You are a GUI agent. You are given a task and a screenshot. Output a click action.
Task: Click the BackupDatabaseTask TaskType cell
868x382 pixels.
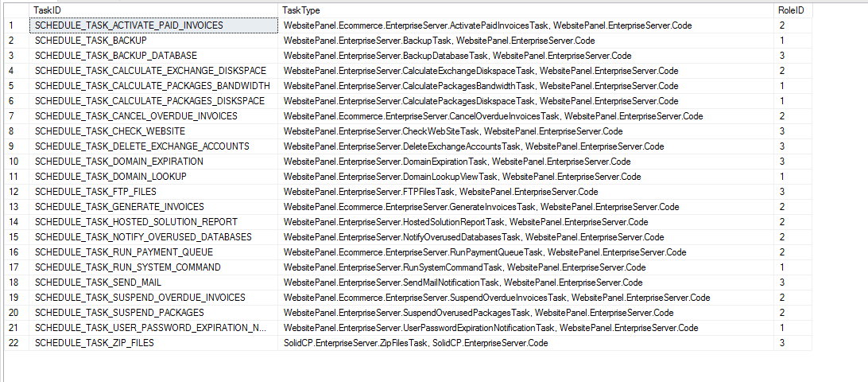pos(526,56)
